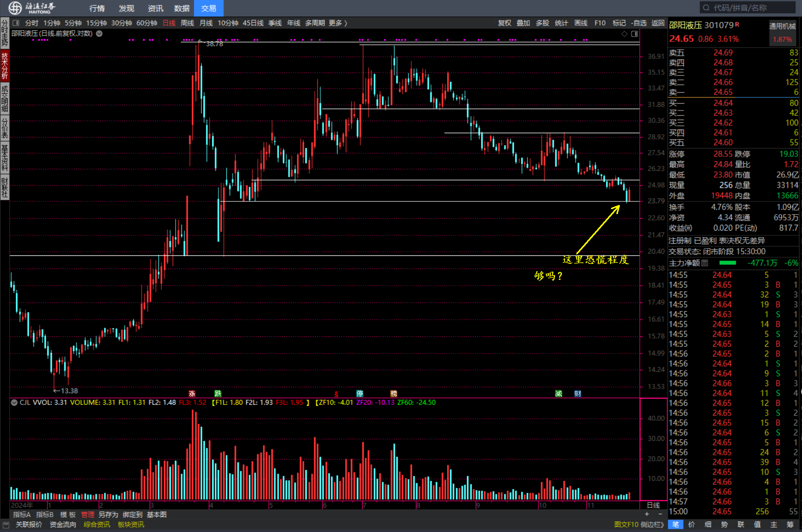Click the search magnifier icon

(706, 8)
